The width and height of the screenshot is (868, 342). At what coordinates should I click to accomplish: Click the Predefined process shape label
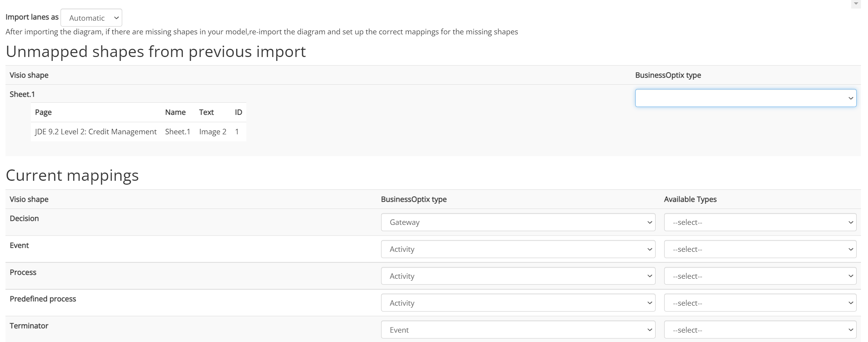[x=43, y=299]
